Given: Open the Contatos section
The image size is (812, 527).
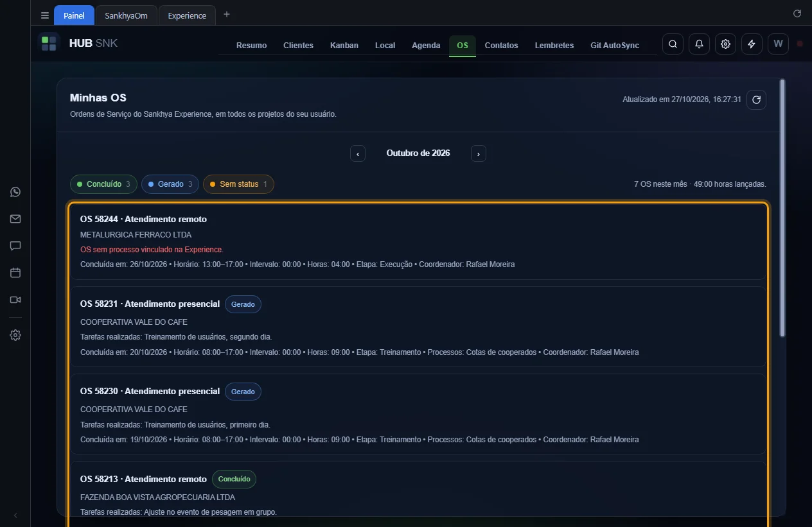Looking at the screenshot, I should pyautogui.click(x=501, y=46).
